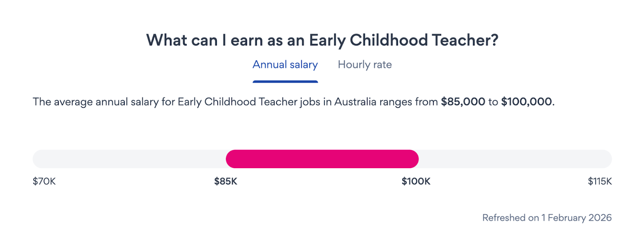Click the pink salary range bar

[x=322, y=159]
